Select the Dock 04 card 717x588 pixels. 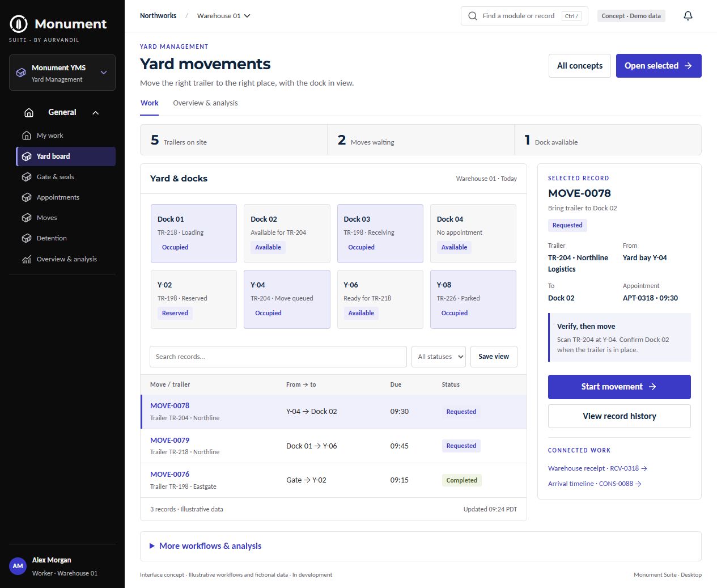point(473,234)
